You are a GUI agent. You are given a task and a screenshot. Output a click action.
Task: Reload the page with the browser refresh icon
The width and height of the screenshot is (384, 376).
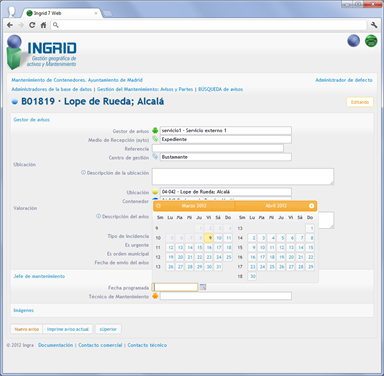tap(32, 25)
